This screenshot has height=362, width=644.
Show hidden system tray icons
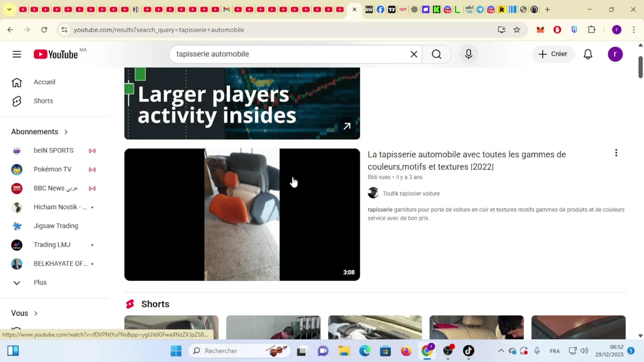tap(501, 351)
